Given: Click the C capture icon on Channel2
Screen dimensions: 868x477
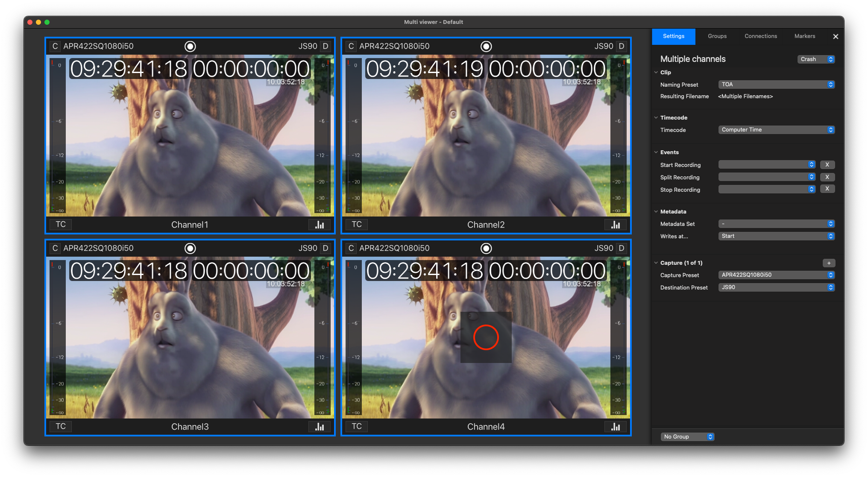Looking at the screenshot, I should click(351, 46).
